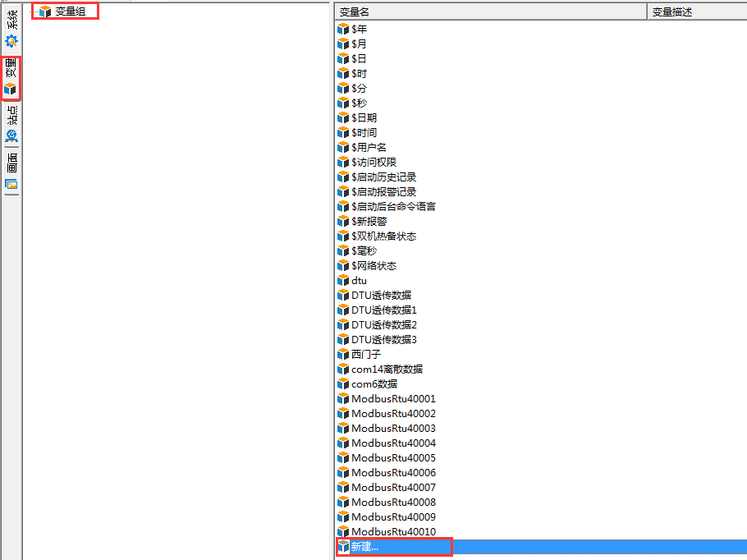This screenshot has height=560, width=747.
Task: Click the icon of the 新建... entry
Action: click(x=343, y=547)
